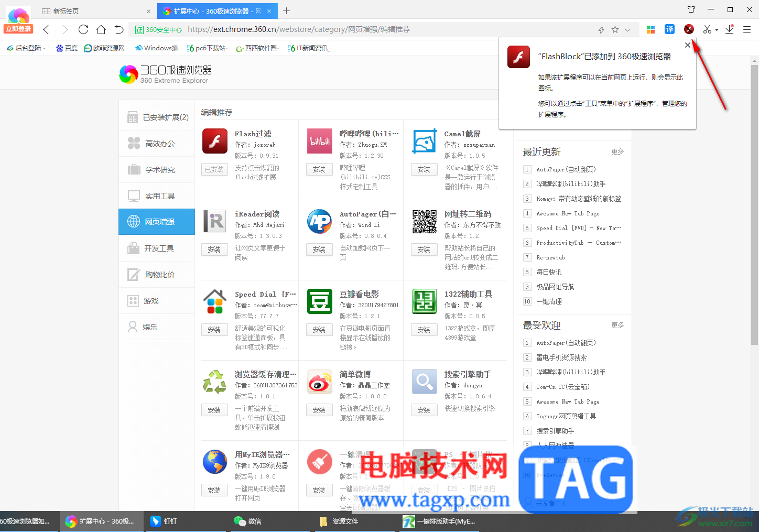Click the Flash过滤 extension icon
The width and height of the screenshot is (759, 532).
(215, 141)
